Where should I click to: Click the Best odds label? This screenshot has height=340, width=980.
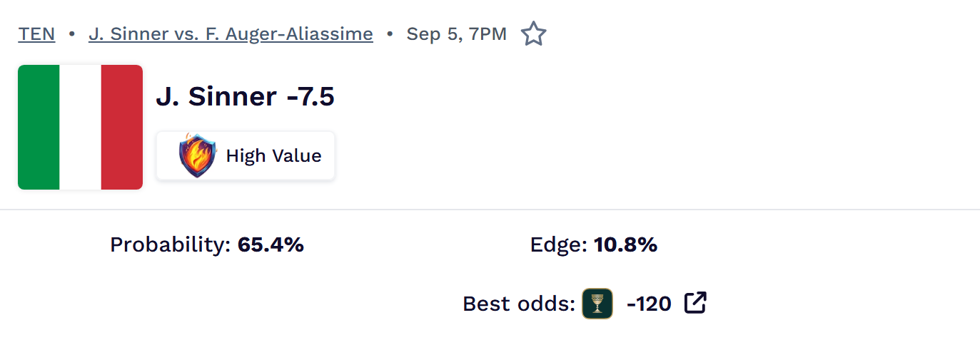coord(519,304)
